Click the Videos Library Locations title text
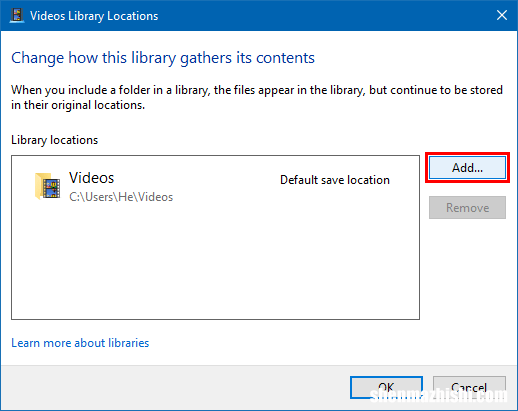This screenshot has width=518, height=411. 94,16
